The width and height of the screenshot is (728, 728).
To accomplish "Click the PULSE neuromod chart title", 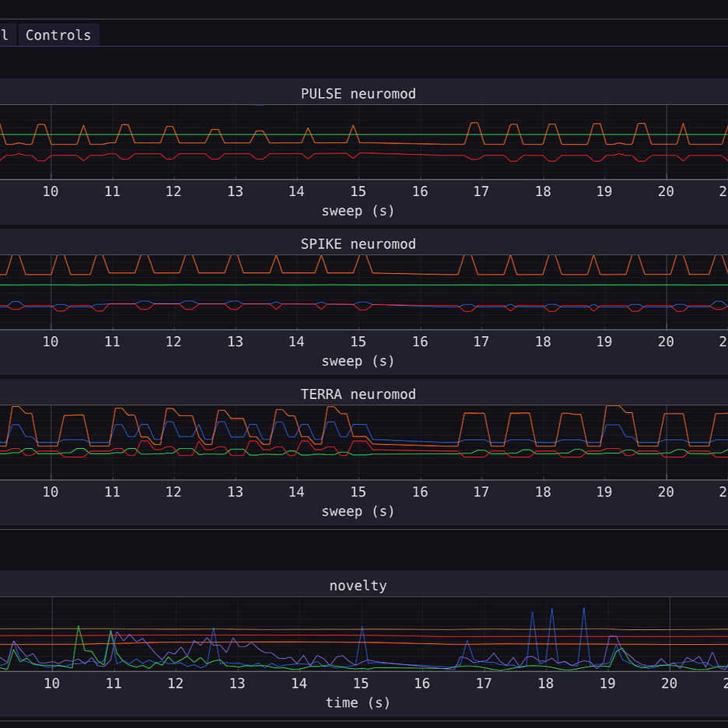I will pos(358,94).
